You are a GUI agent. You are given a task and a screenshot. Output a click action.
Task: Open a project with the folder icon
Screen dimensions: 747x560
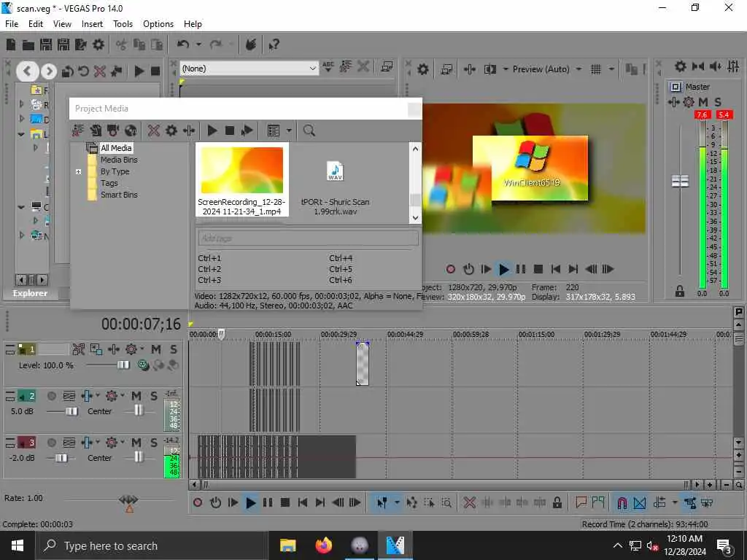tap(28, 44)
